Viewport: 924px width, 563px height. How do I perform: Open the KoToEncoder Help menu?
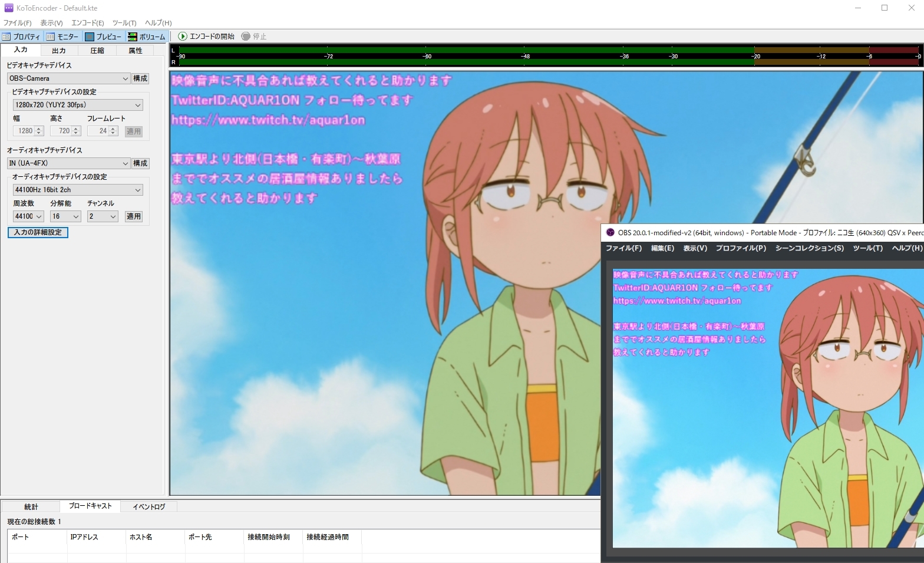[158, 23]
